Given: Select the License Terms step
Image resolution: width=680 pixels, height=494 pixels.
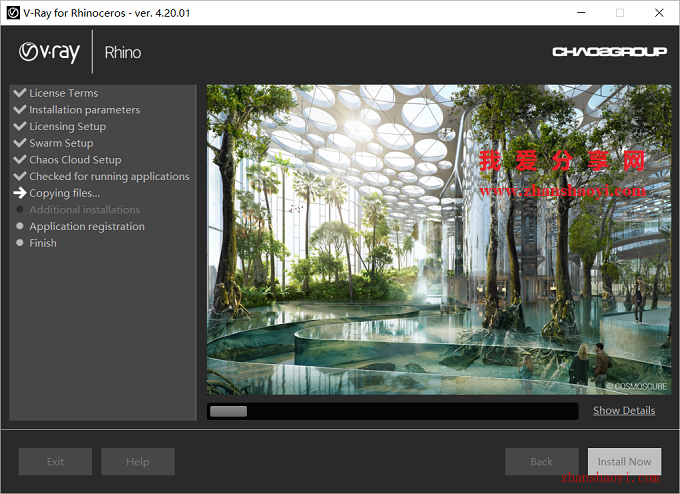Looking at the screenshot, I should point(64,93).
